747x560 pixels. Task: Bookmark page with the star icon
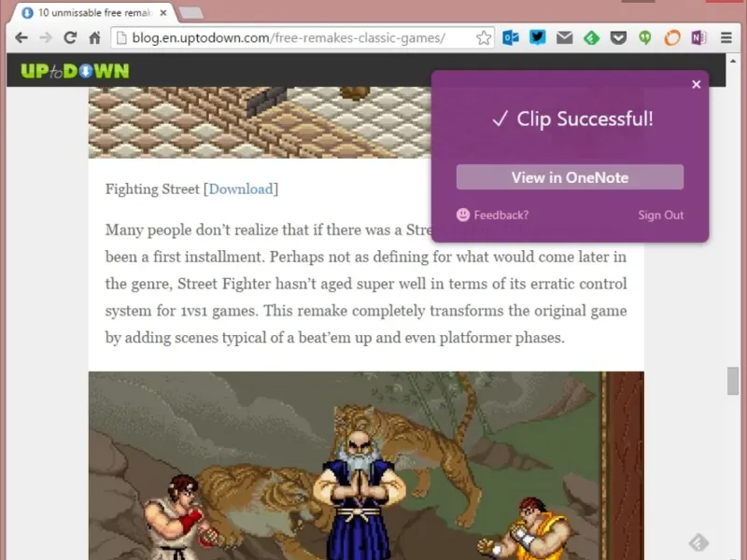coord(483,37)
